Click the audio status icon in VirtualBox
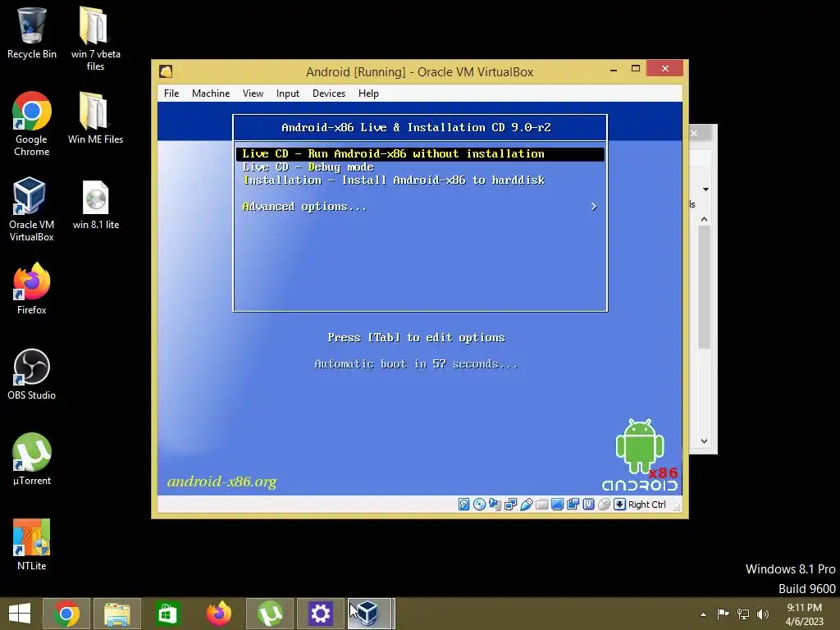This screenshot has height=630, width=840. (x=495, y=504)
